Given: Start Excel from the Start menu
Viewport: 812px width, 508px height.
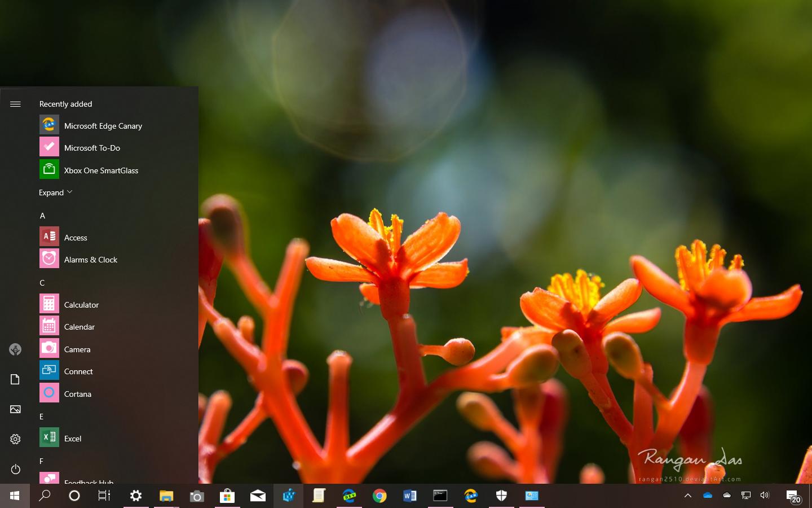Looking at the screenshot, I should pos(73,438).
